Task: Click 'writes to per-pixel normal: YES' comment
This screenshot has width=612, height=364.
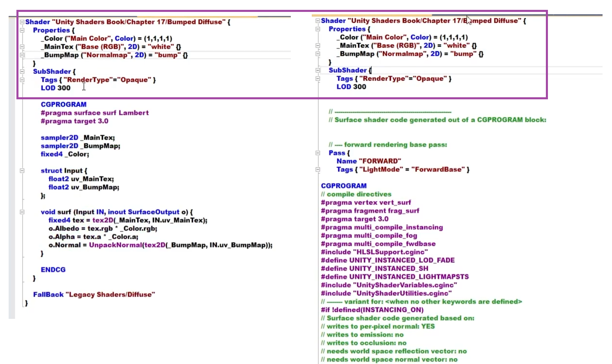Action: coord(378,326)
